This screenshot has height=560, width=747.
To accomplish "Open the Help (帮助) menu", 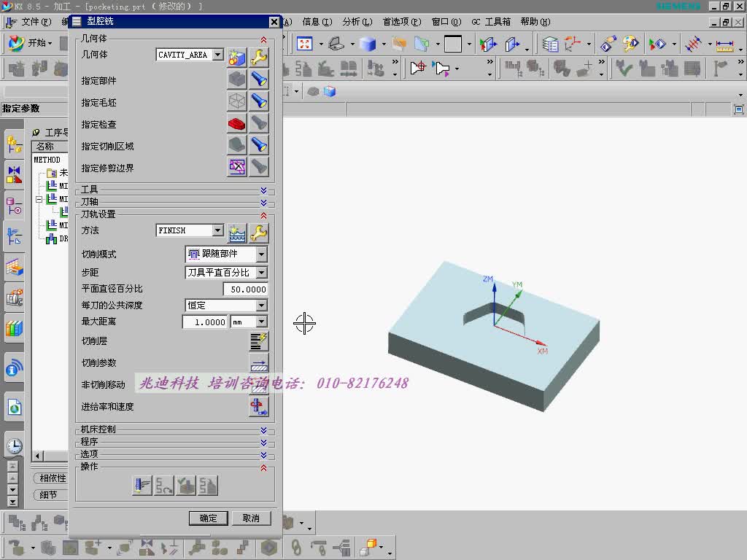I will click(535, 22).
